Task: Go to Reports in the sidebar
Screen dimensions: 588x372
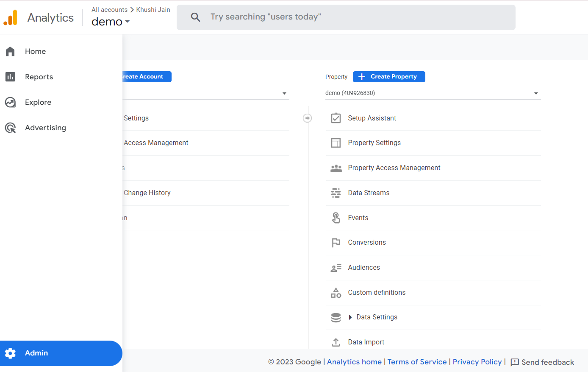Action: coord(39,77)
